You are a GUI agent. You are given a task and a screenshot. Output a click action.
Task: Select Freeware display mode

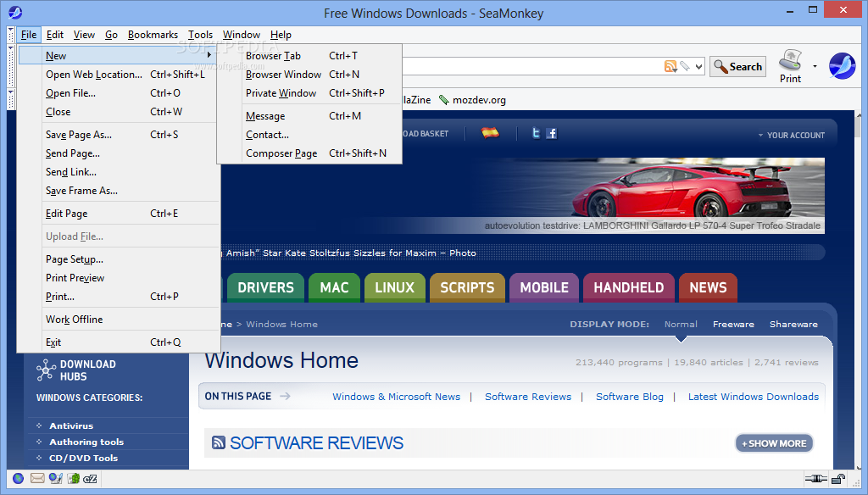(733, 324)
